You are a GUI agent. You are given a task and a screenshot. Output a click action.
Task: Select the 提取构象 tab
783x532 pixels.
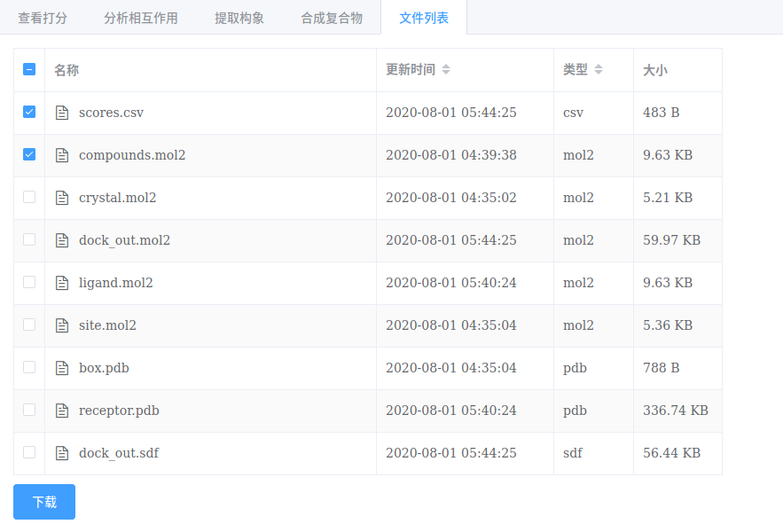(x=239, y=18)
